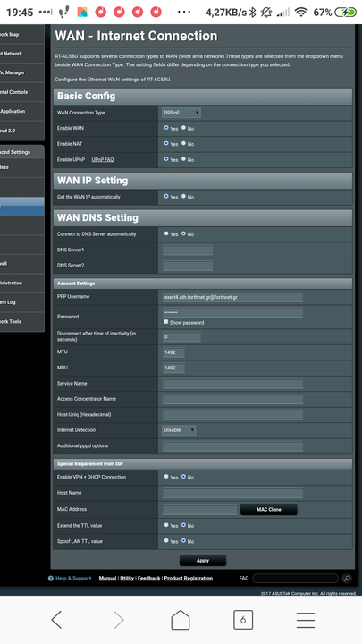
Task: Tap the battery status icon
Action: 345,13
